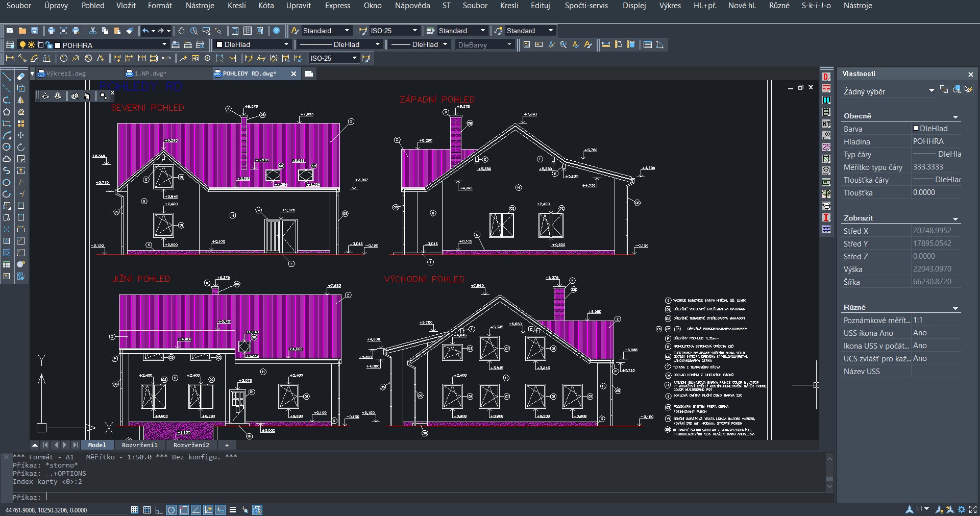Click Zoom Realtime magnifier icon
The image size is (980, 516).
pos(194,31)
